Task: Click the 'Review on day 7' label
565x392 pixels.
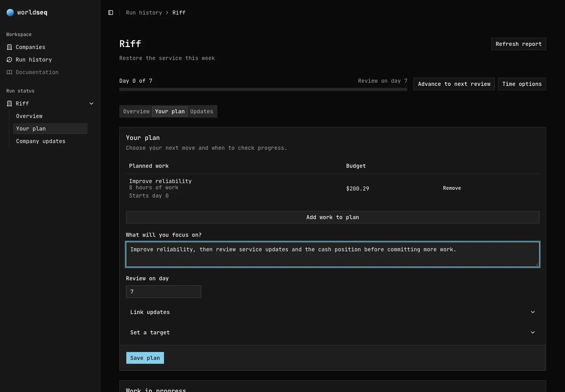Action: (383, 81)
